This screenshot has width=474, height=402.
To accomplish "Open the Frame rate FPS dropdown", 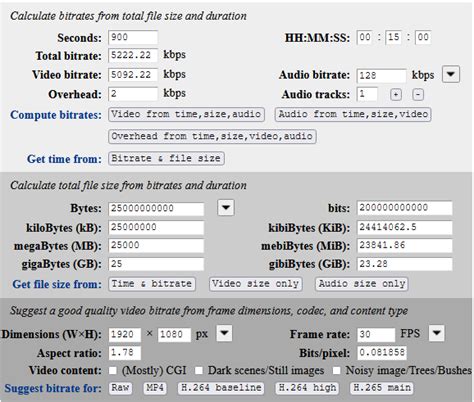I will pyautogui.click(x=437, y=333).
